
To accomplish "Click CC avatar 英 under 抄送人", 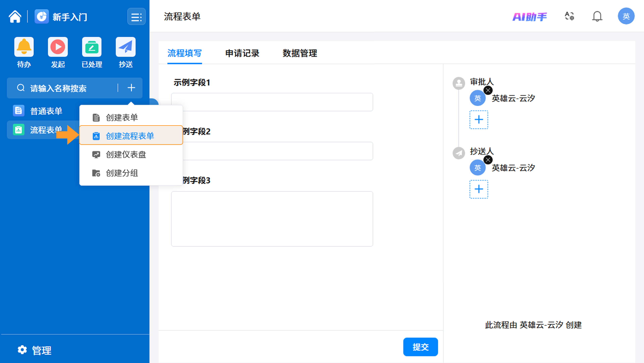I will pyautogui.click(x=477, y=168).
